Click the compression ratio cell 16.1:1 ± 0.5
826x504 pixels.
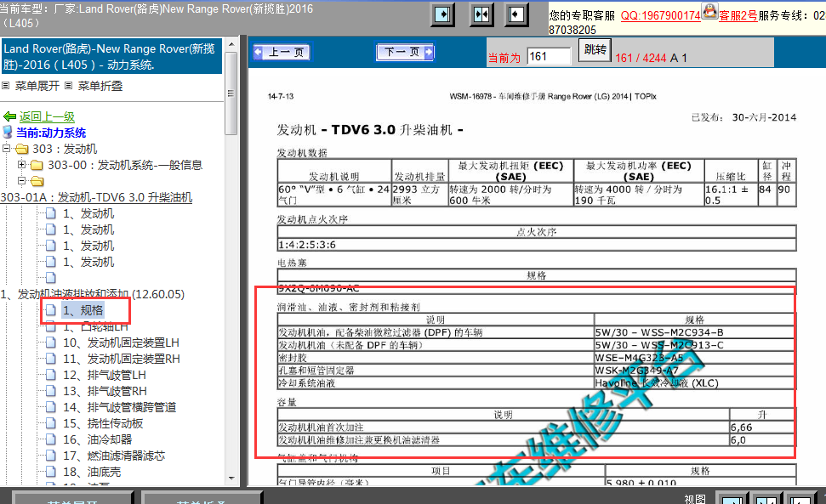pyautogui.click(x=730, y=195)
